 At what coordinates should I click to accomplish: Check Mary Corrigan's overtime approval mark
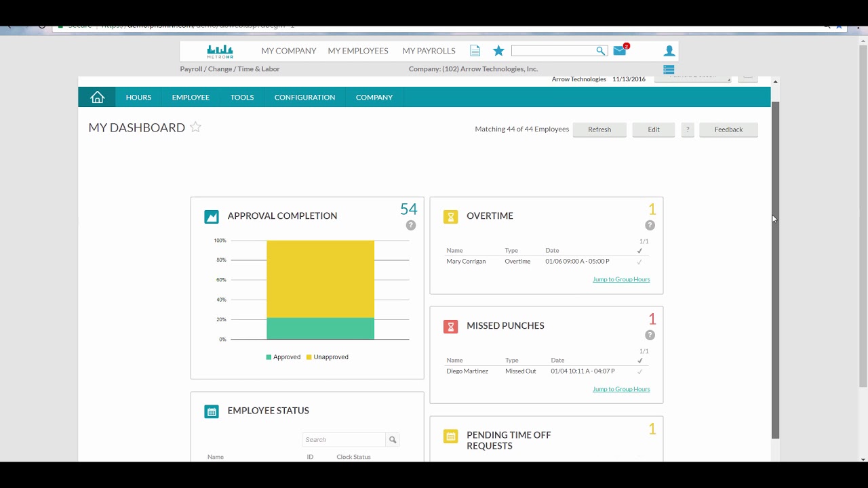pyautogui.click(x=639, y=262)
